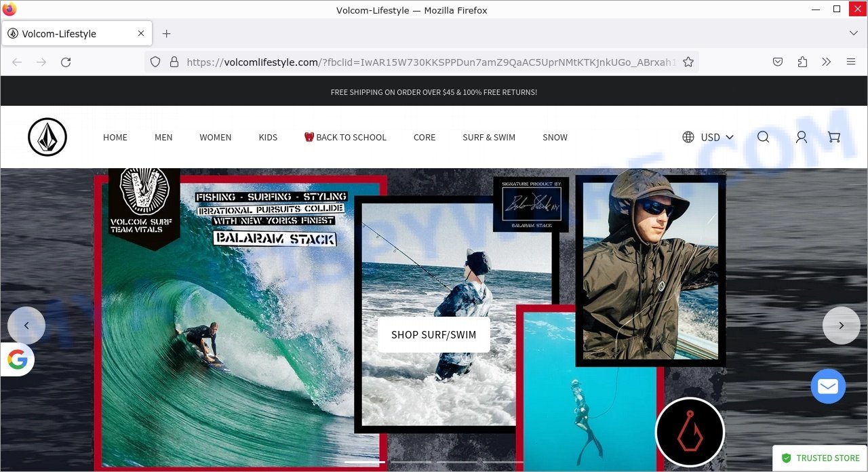The image size is (868, 472).
Task: Open the CORE menu
Action: click(x=425, y=137)
